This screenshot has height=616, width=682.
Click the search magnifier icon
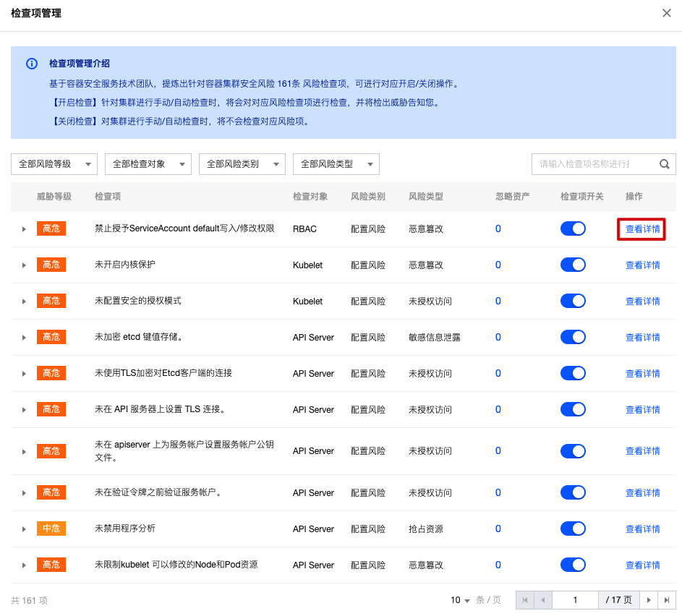[664, 164]
